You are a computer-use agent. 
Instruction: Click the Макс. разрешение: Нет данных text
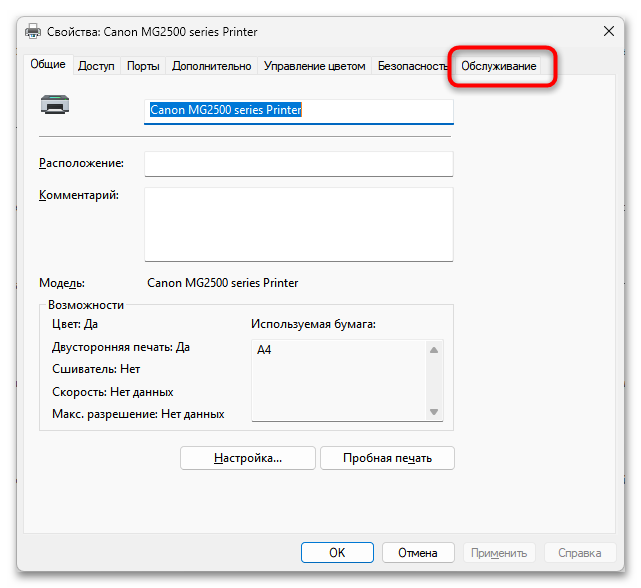click(138, 414)
